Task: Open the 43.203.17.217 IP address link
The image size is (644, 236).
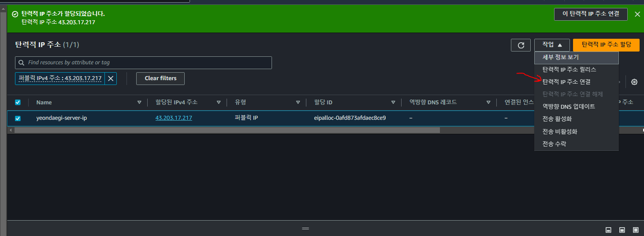Action: coord(174,118)
